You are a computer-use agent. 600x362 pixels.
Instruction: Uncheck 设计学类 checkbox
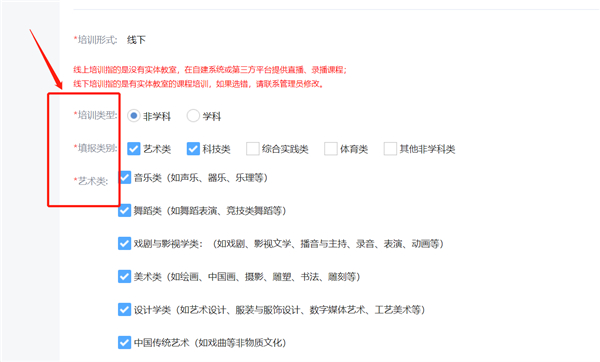[x=125, y=309]
